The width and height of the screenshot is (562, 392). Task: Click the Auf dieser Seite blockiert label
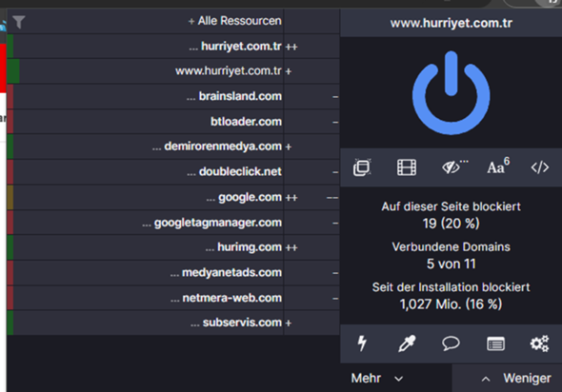(451, 206)
